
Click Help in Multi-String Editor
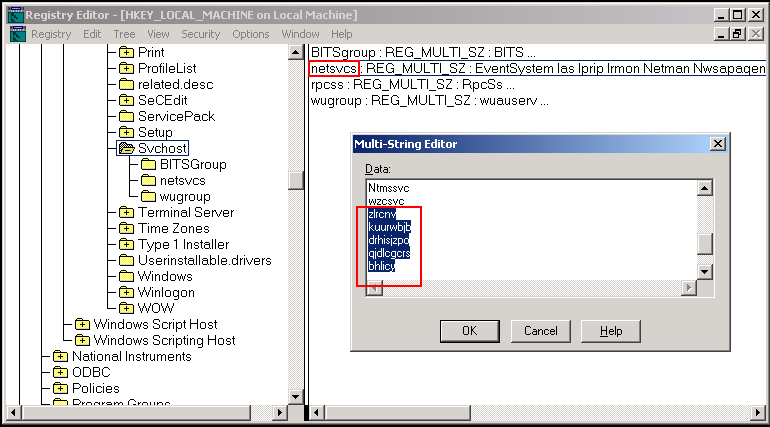click(611, 331)
